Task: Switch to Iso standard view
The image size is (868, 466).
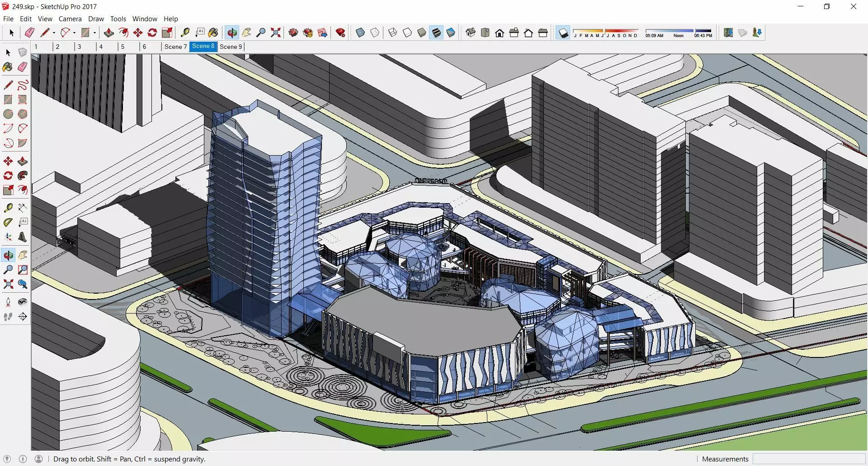Action: (x=471, y=33)
